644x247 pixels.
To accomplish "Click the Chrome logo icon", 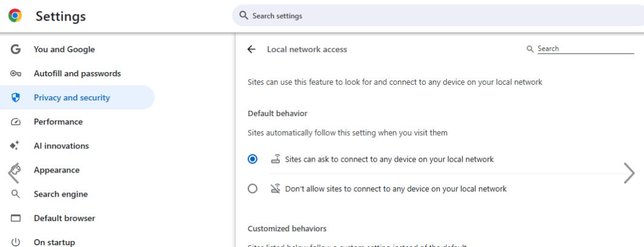I will (x=15, y=16).
